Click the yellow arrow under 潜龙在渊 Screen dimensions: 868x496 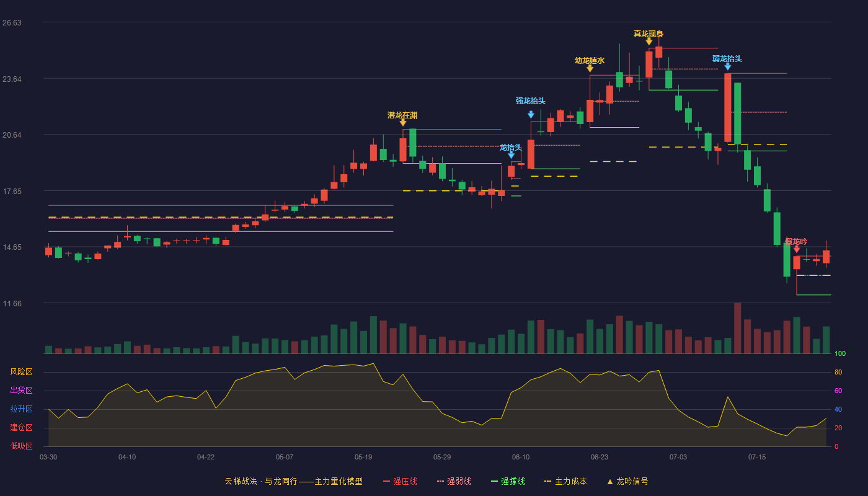tap(403, 123)
